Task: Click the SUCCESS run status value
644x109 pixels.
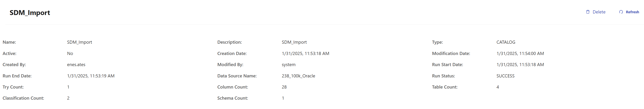Action: click(x=505, y=76)
